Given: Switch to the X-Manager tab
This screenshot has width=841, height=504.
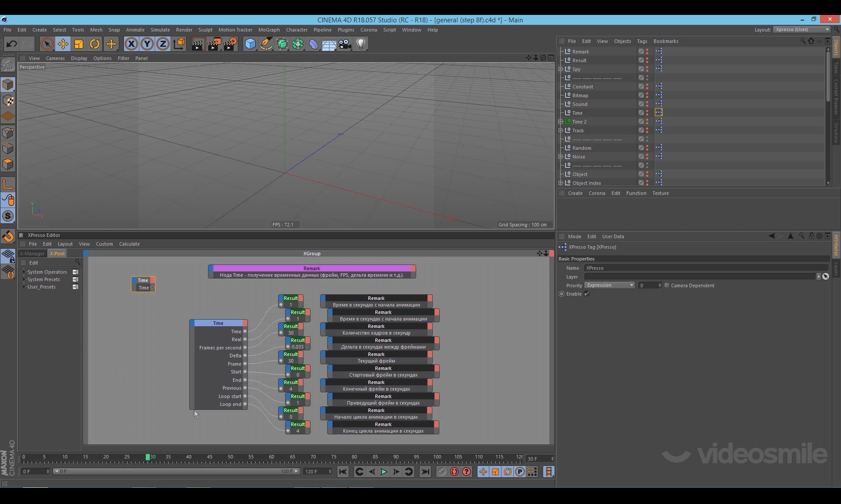Looking at the screenshot, I should [32, 254].
